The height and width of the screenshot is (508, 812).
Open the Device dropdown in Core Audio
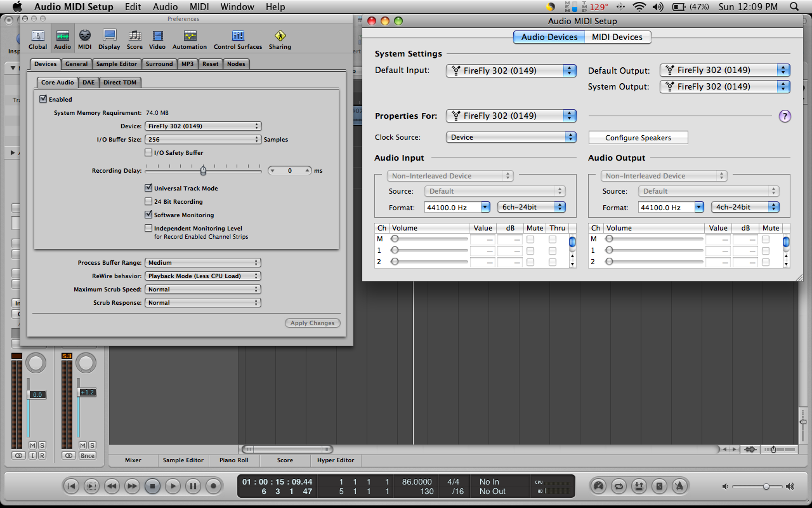203,126
